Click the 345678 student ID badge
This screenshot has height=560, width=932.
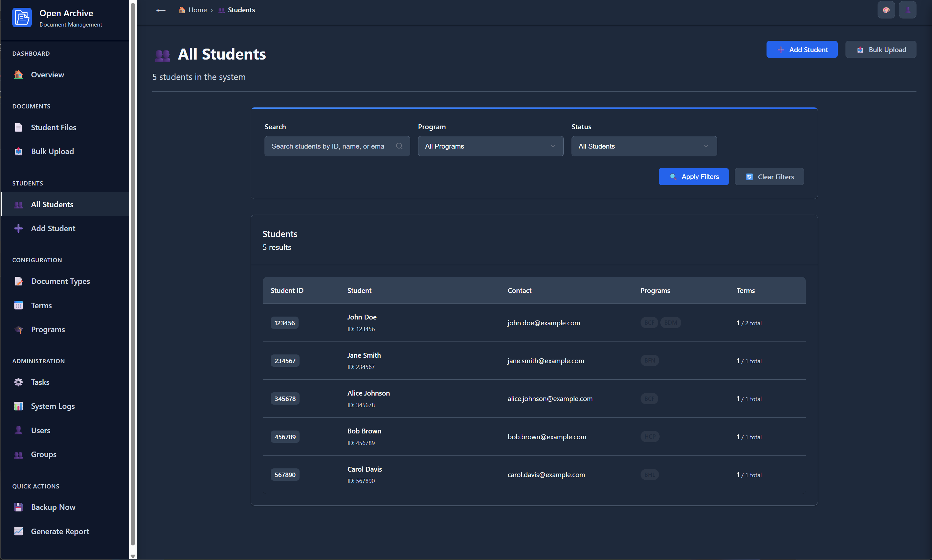(285, 398)
